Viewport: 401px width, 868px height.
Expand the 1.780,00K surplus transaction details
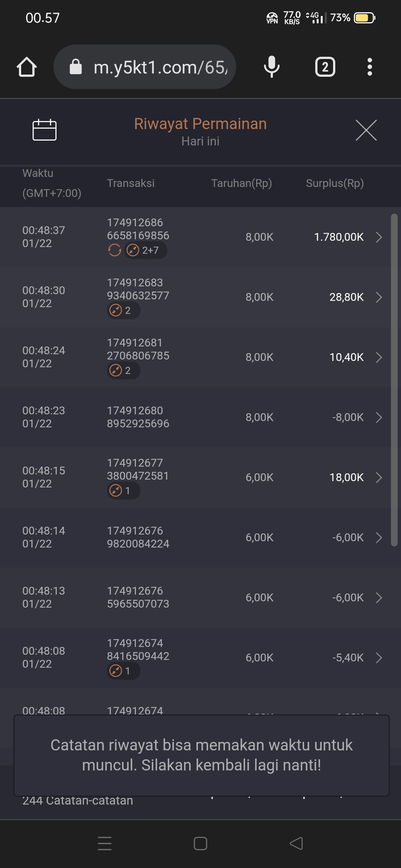pyautogui.click(x=379, y=237)
